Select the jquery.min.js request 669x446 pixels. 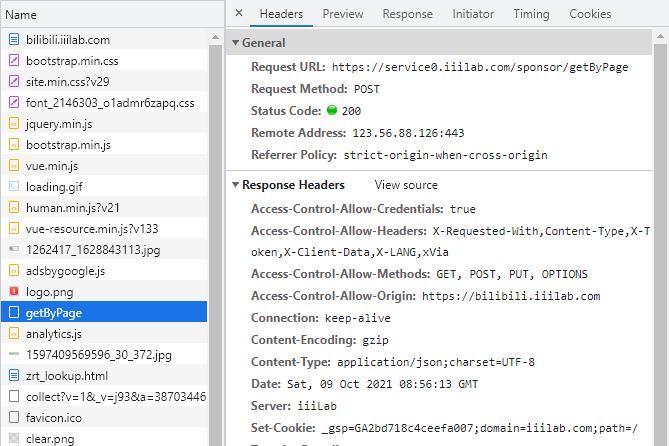[x=104, y=124]
